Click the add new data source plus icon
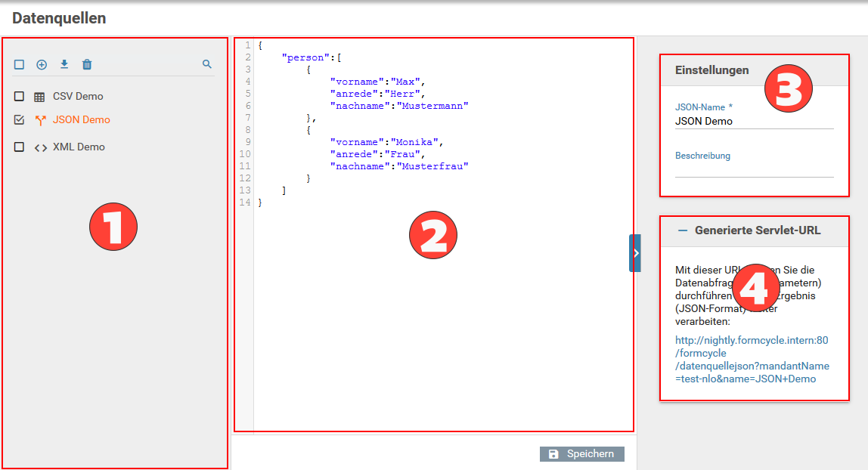 tap(42, 65)
